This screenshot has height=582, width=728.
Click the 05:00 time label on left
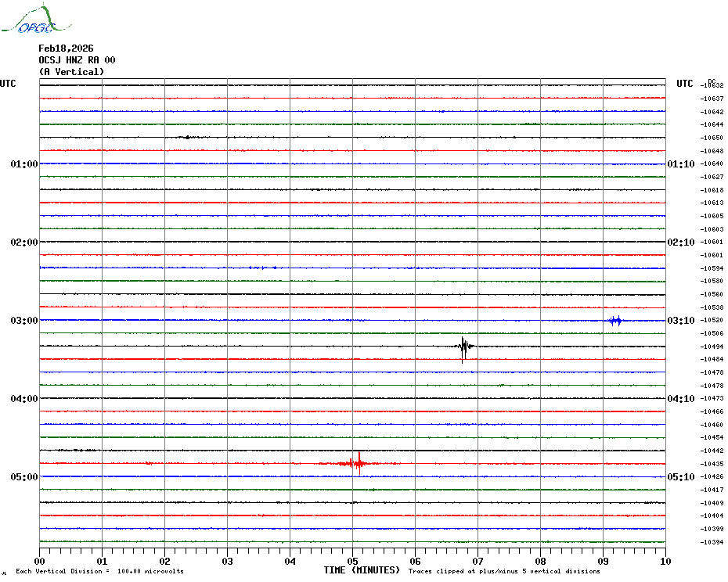click(x=24, y=477)
